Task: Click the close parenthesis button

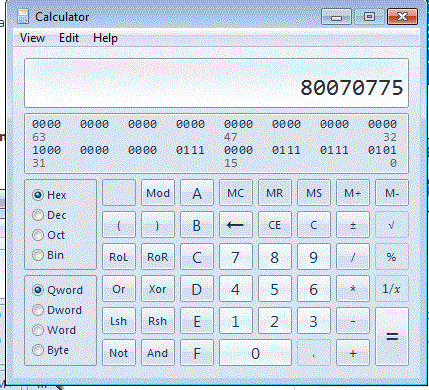Action: pos(158,225)
